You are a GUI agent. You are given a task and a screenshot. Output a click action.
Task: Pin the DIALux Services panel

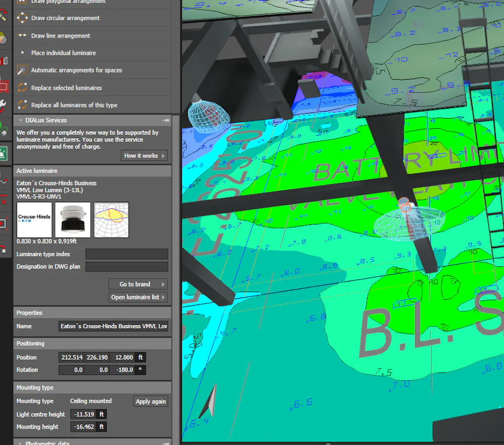166,121
